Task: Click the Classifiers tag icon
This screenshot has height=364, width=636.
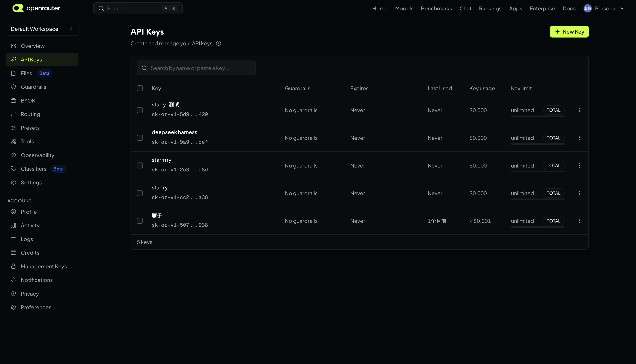Action: (x=14, y=169)
